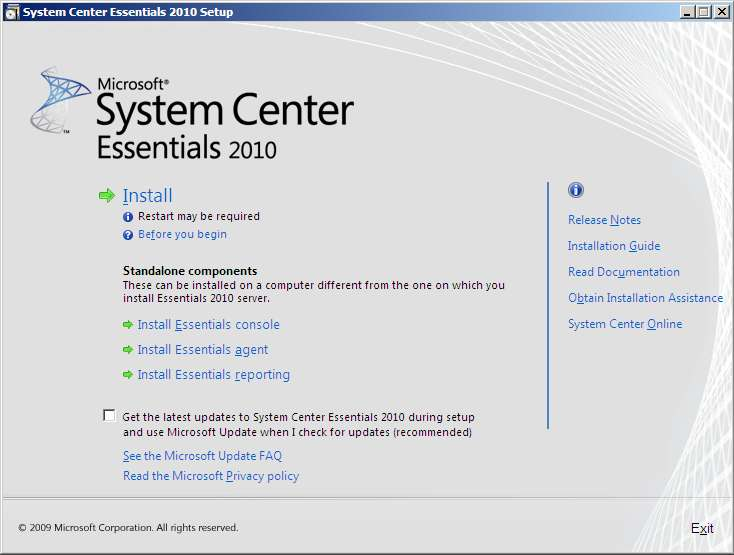Maximize the Setup window
This screenshot has width=734, height=555.
703,12
